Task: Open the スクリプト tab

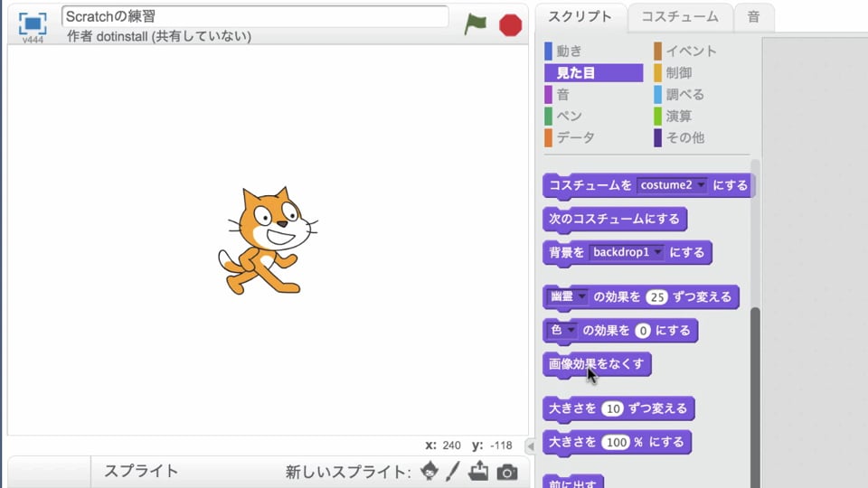Action: point(580,17)
